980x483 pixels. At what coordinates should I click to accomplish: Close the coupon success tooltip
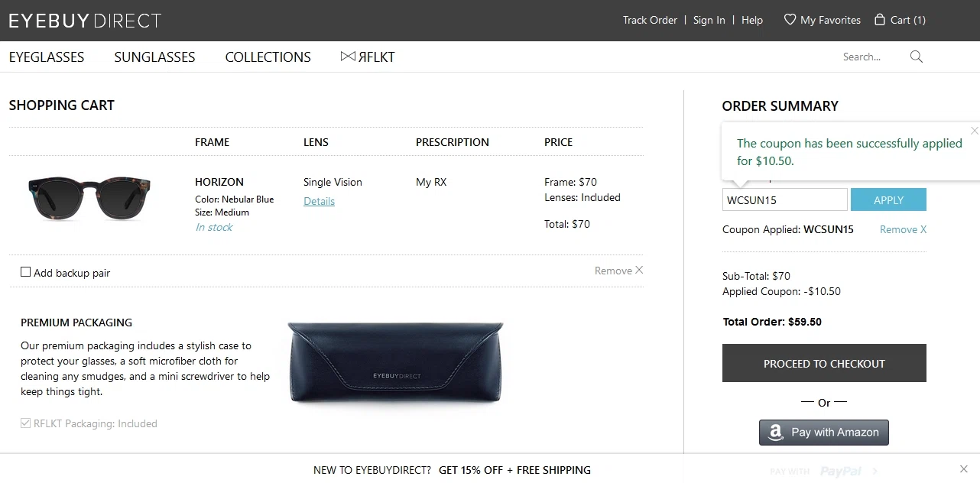pos(974,131)
